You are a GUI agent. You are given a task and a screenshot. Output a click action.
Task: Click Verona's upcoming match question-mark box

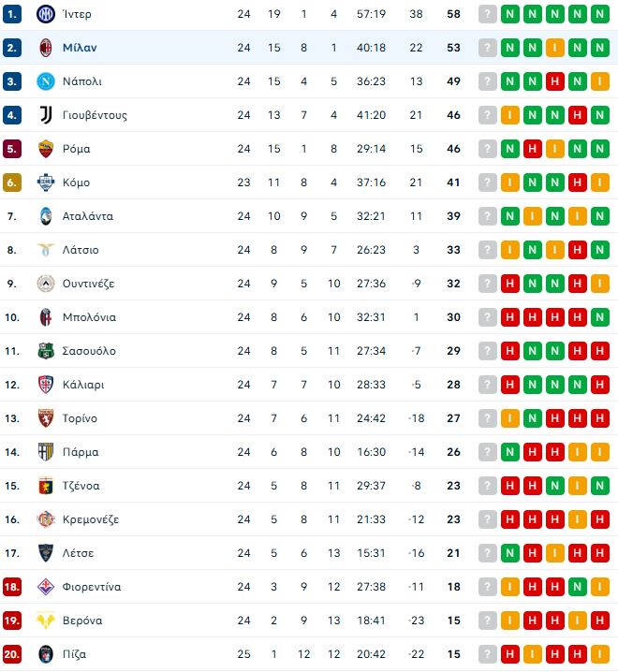click(487, 621)
